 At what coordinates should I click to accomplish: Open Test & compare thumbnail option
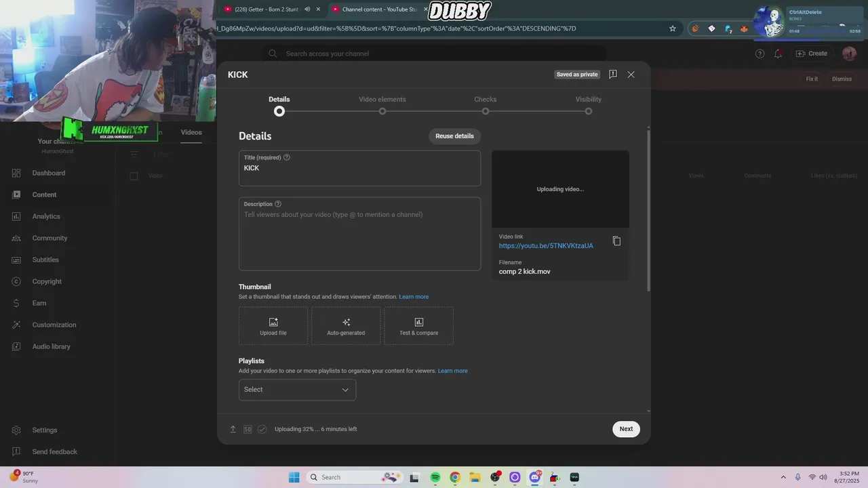(x=419, y=326)
